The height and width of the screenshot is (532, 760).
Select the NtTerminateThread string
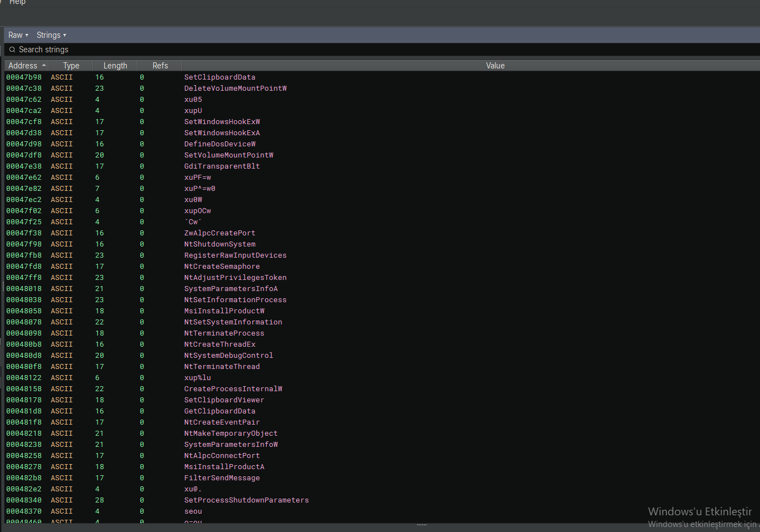222,367
